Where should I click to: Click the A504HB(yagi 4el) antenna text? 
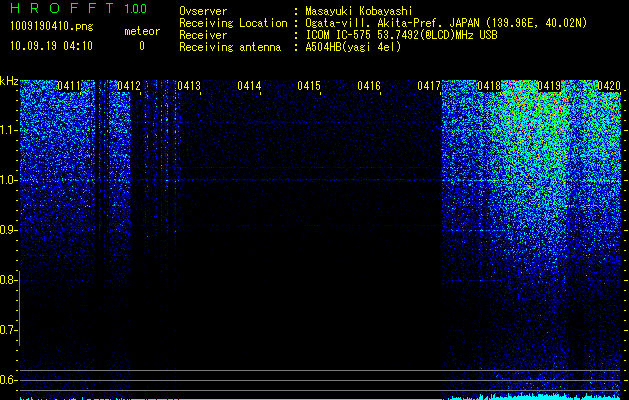click(x=353, y=47)
